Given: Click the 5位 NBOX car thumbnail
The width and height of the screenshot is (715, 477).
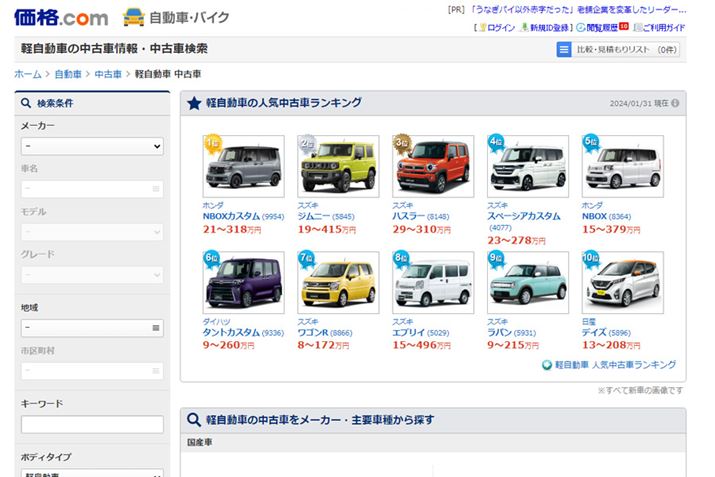Looking at the screenshot, I should pyautogui.click(x=623, y=166).
